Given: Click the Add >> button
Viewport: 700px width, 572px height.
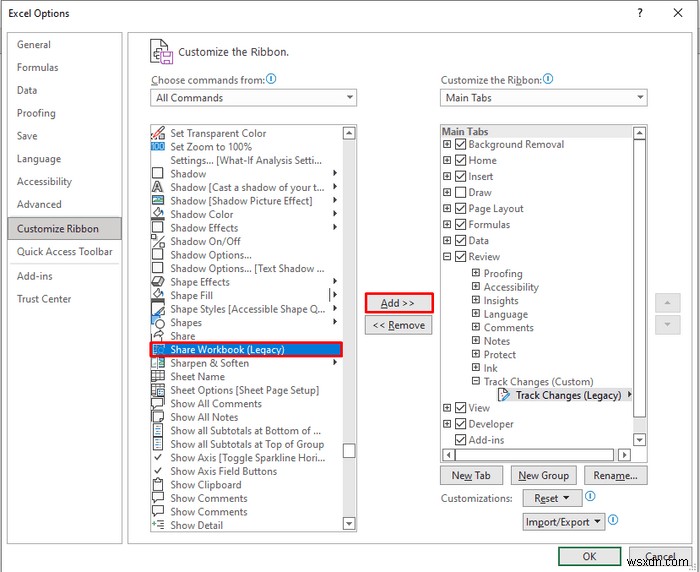Looking at the screenshot, I should click(399, 303).
